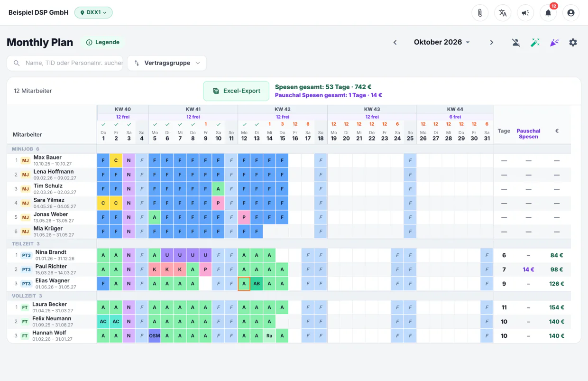Open the megaphone announcements icon

click(x=525, y=13)
